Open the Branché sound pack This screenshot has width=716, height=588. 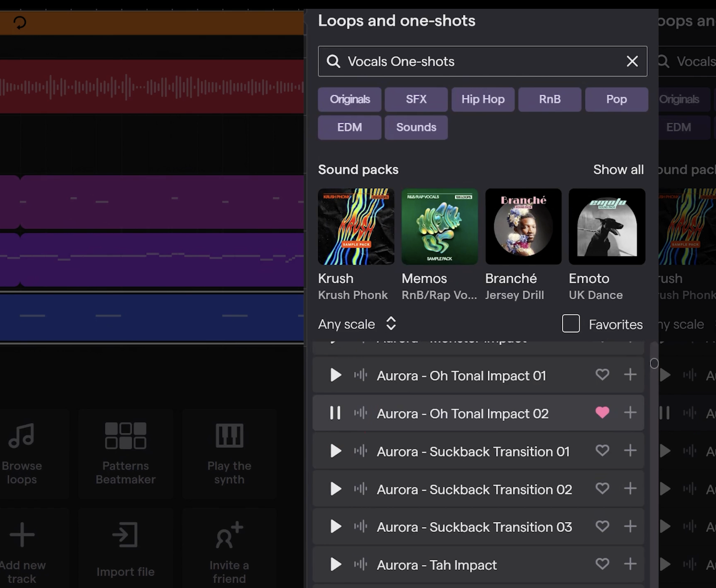pos(524,227)
